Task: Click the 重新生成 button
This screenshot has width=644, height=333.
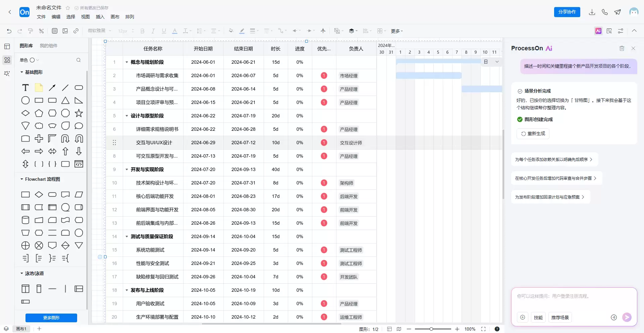Action: tap(533, 133)
